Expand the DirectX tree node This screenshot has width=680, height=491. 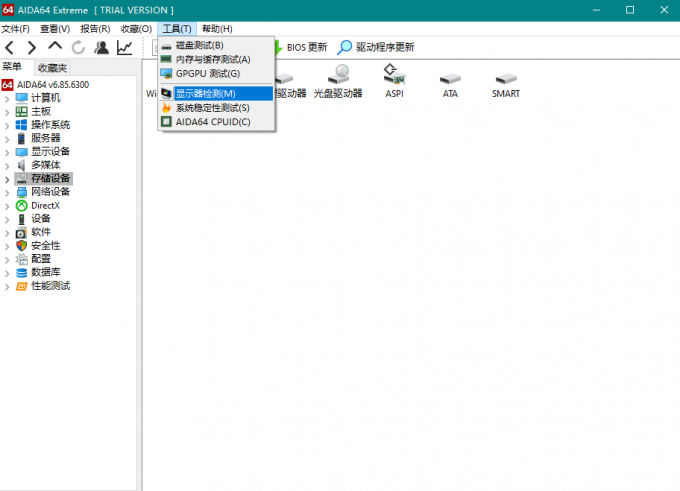click(7, 205)
